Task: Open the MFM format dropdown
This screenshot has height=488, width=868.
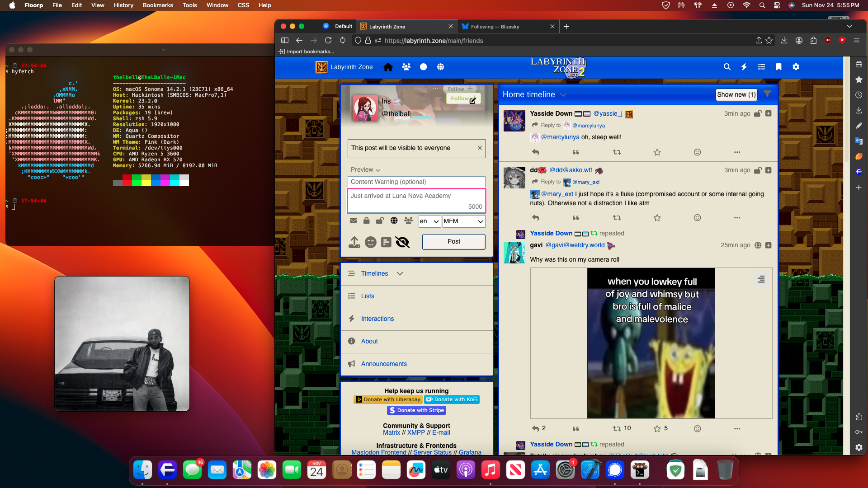Action: [463, 221]
